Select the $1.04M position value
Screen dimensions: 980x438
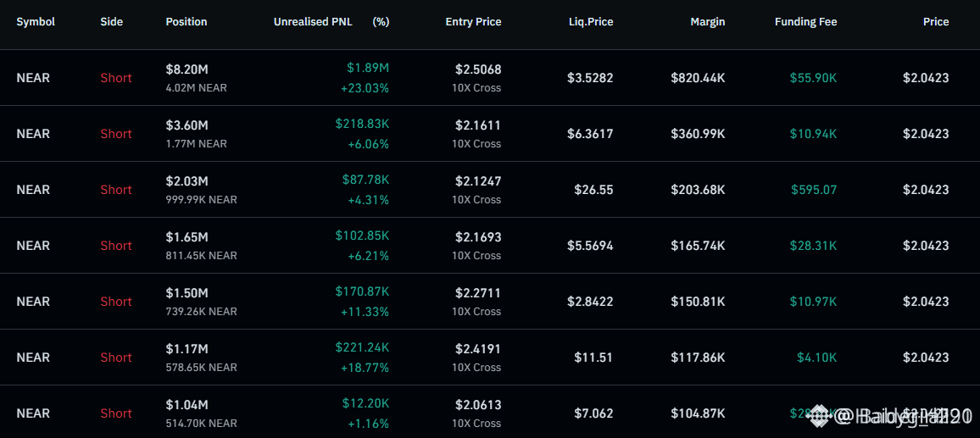pos(187,405)
